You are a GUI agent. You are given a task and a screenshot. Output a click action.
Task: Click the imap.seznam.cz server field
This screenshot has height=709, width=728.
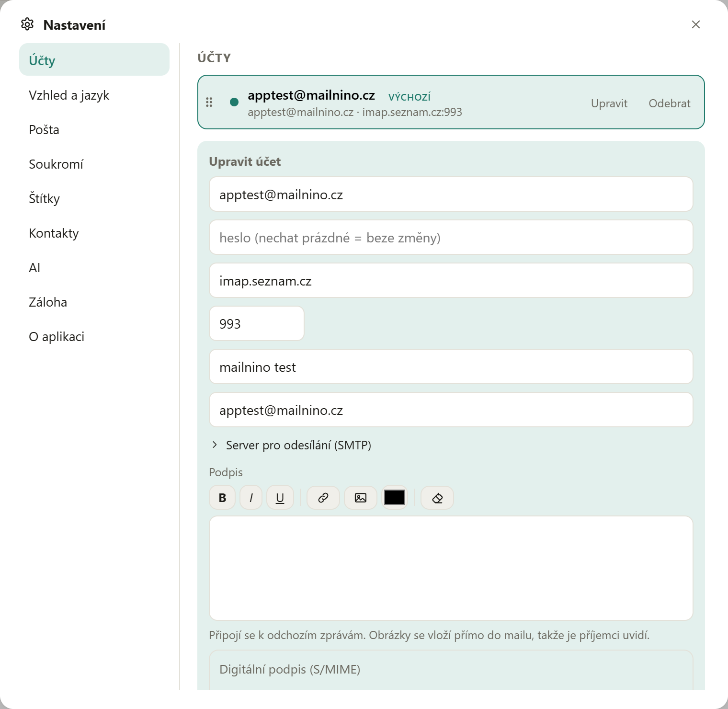click(x=451, y=280)
